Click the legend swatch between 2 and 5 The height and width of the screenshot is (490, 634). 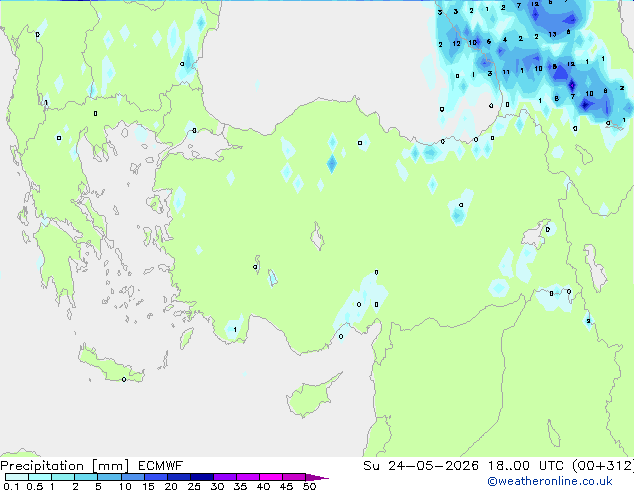tap(86, 477)
